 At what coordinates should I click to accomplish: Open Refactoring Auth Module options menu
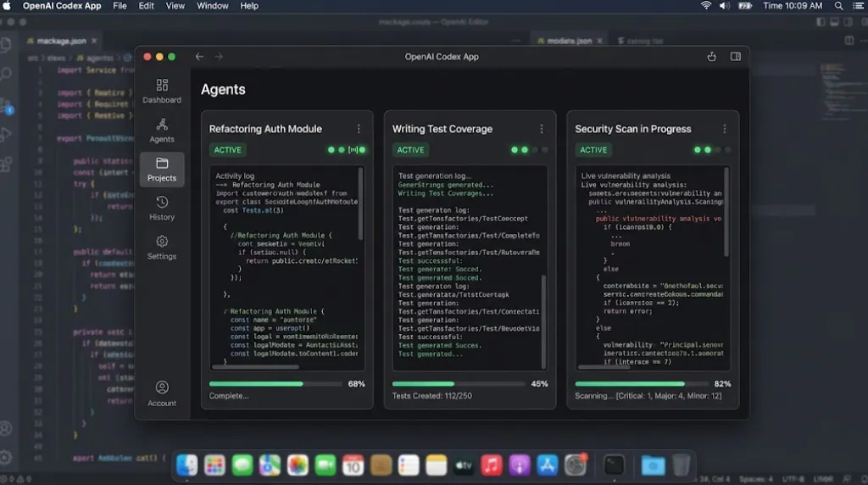click(359, 128)
